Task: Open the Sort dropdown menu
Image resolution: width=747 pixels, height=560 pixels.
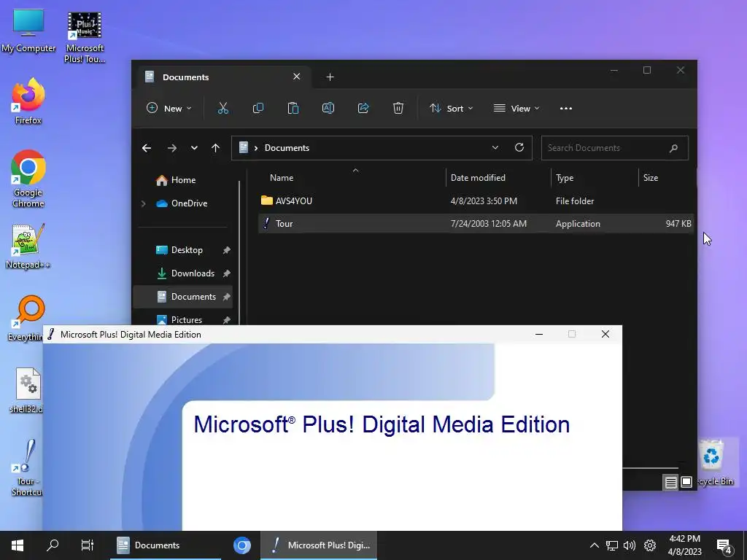Action: (x=451, y=108)
